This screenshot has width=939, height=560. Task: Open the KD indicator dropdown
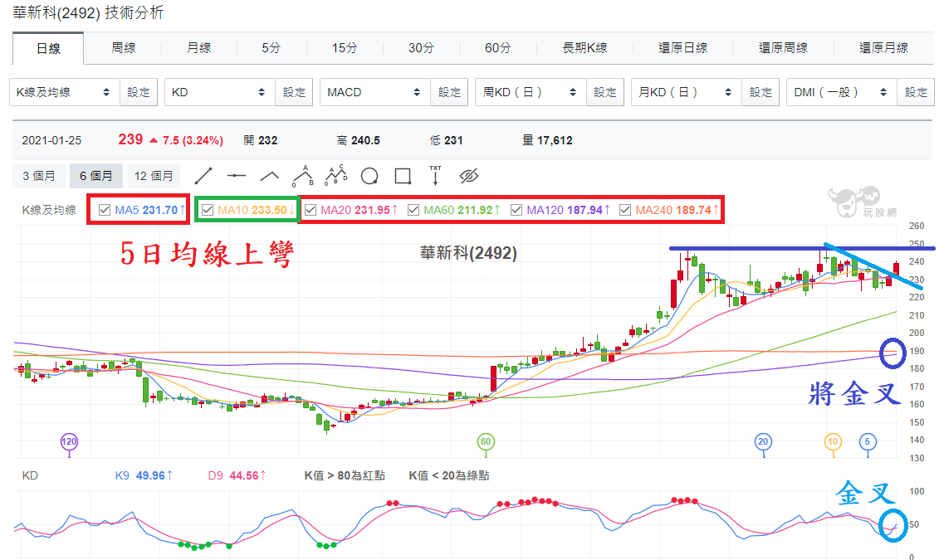(220, 92)
